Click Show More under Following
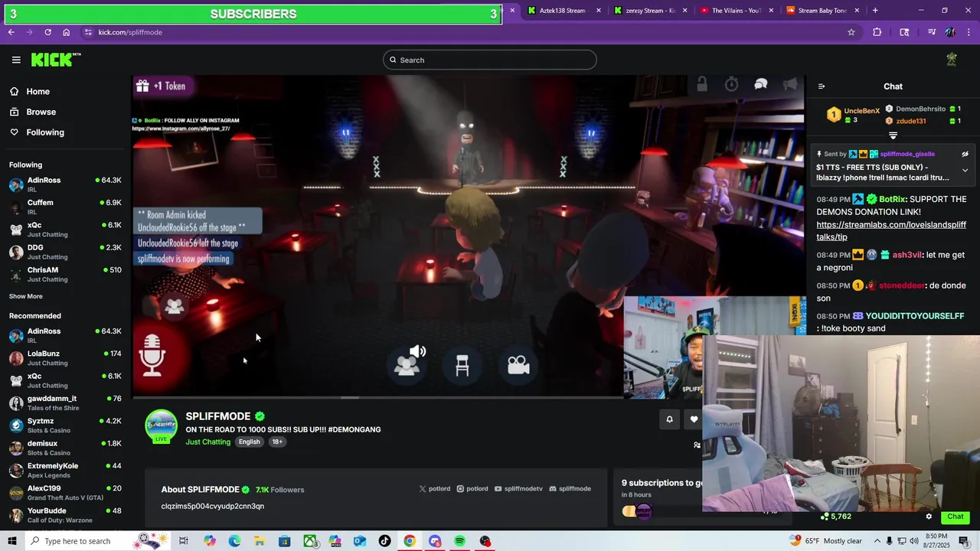The width and height of the screenshot is (980, 551). point(26,296)
